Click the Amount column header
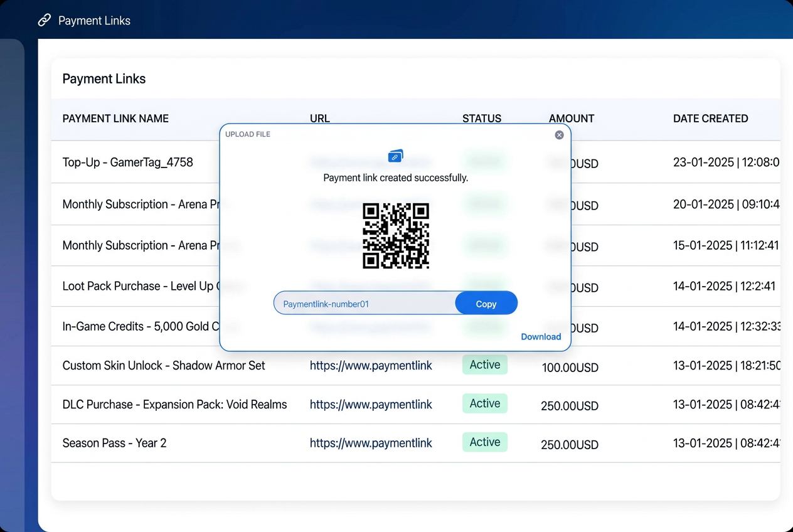Screen dimensions: 793x532 tap(572, 119)
